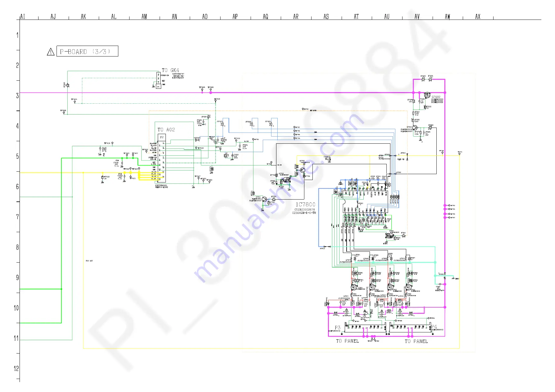Screen dimensions: 555x392
Task: Click the TF7419 test point circle
Action: pyautogui.click(x=112, y=143)
